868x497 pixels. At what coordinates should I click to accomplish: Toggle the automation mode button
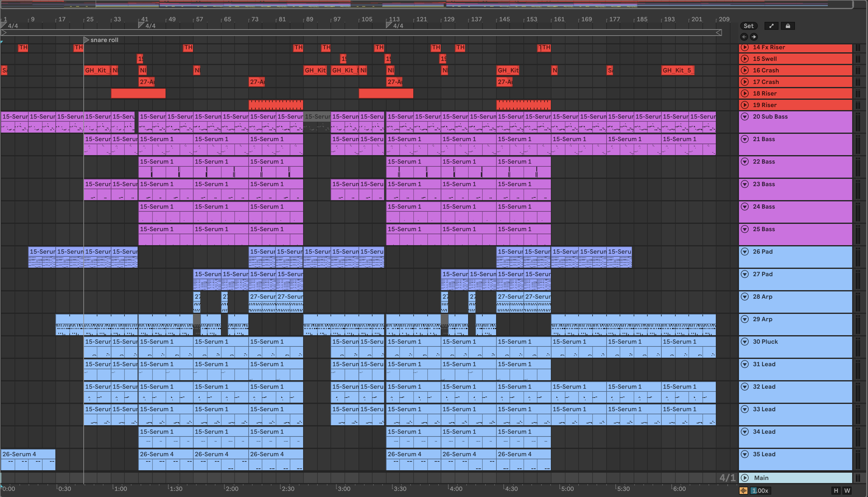tap(771, 26)
